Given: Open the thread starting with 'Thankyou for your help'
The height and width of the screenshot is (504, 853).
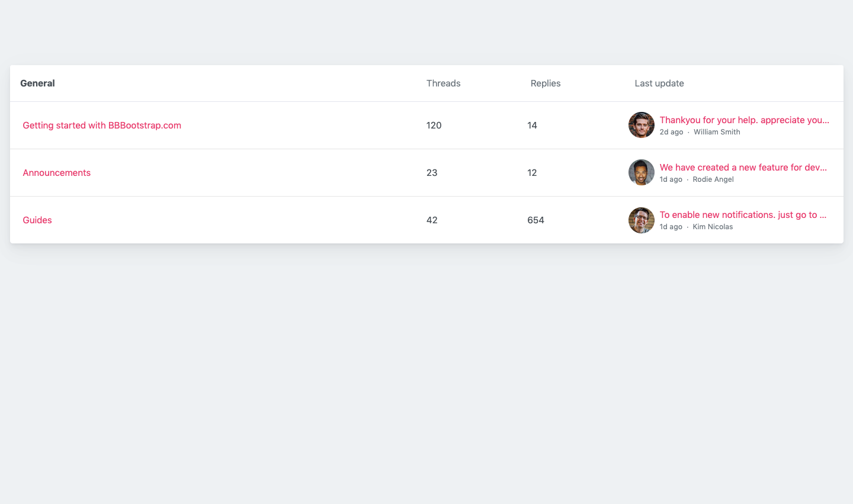Looking at the screenshot, I should coord(744,120).
